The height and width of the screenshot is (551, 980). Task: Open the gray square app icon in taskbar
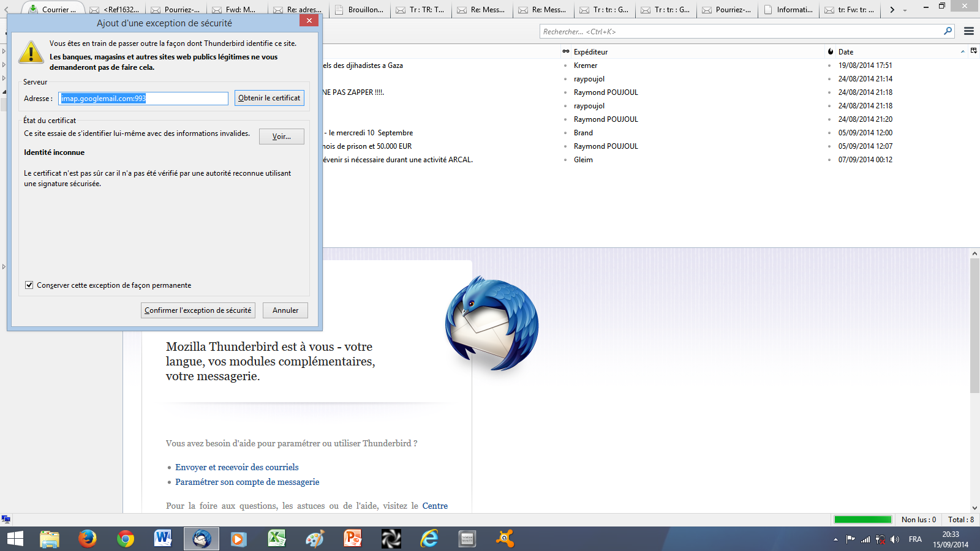coord(467,539)
